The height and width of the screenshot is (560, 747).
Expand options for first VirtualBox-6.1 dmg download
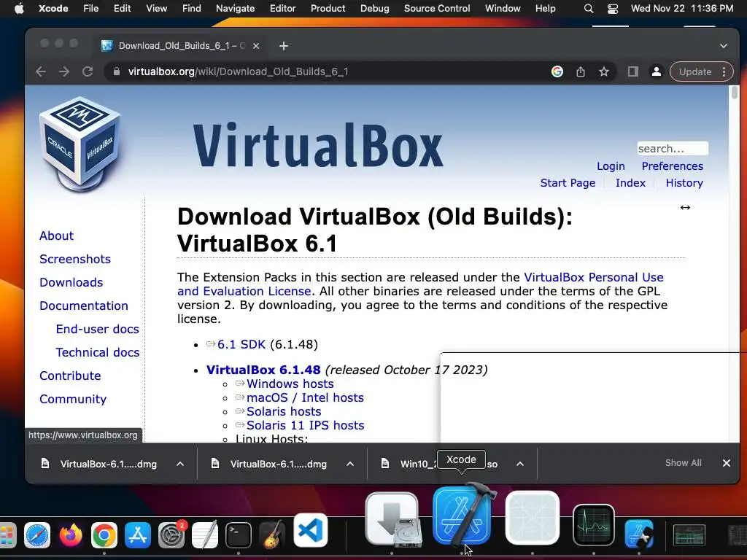point(180,463)
